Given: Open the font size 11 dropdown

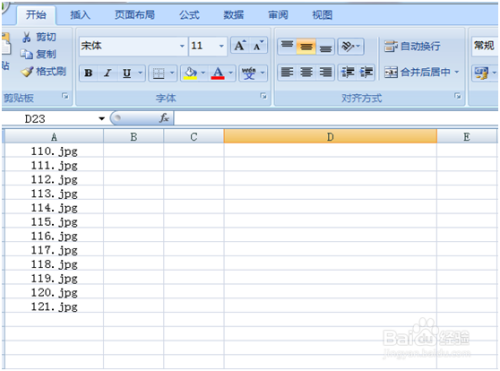Looking at the screenshot, I should (221, 46).
